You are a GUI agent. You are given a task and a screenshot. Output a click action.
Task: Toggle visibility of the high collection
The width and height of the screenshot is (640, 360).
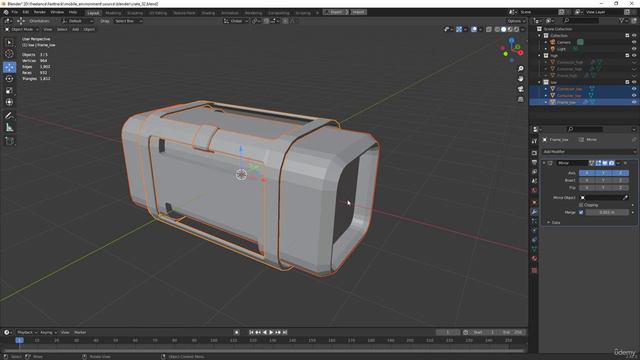(634, 56)
